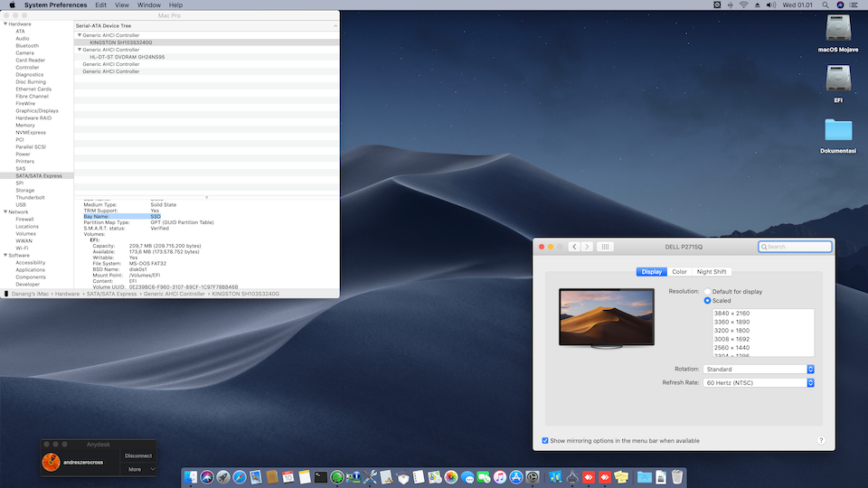This screenshot has width=868, height=488.
Task: Open the macOS Mojave drive on desktop
Action: click(x=838, y=28)
